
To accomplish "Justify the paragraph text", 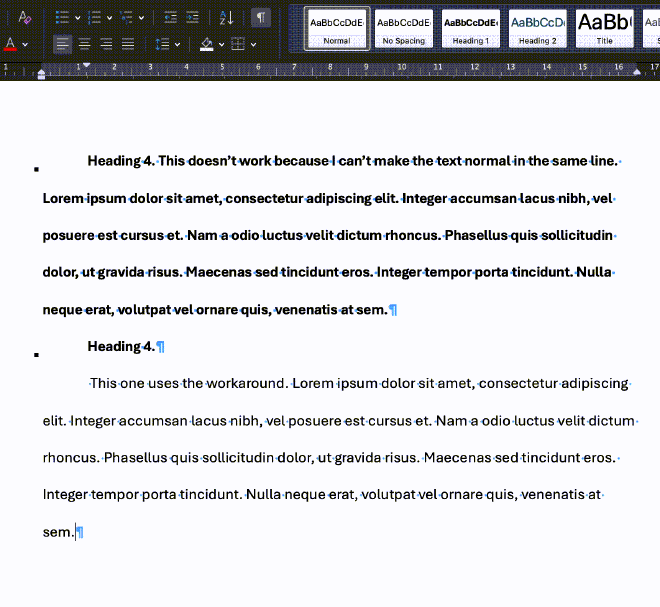I will click(x=128, y=44).
